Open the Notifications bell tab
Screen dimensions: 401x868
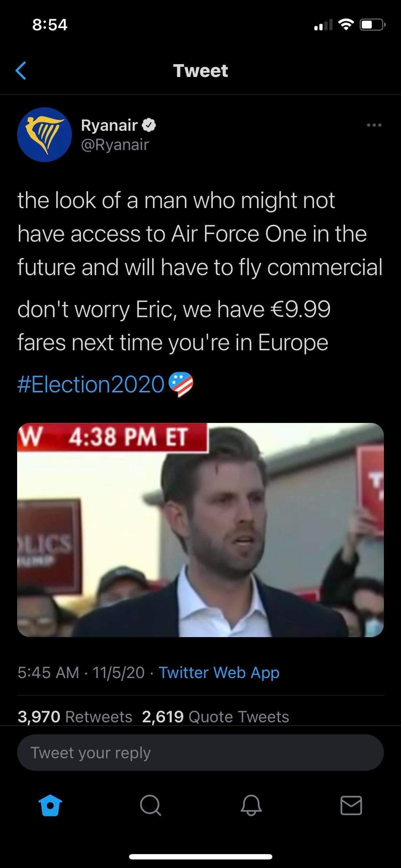(x=251, y=806)
